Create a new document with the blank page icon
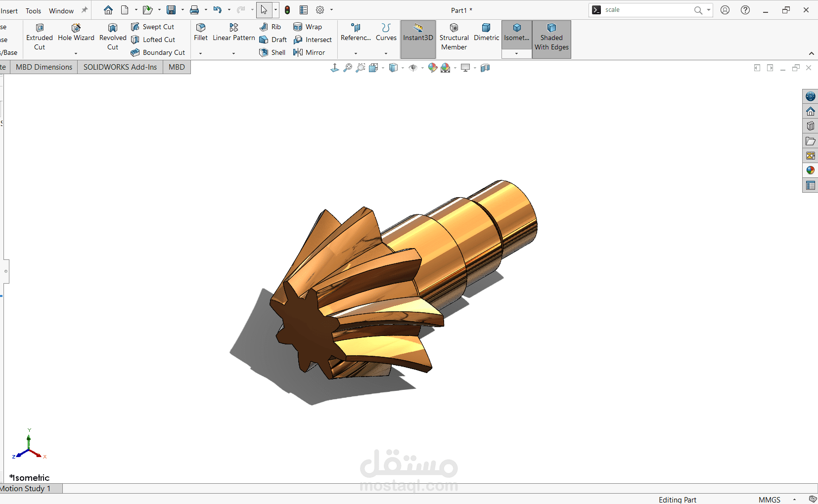Viewport: 818px width, 504px height. (x=125, y=10)
